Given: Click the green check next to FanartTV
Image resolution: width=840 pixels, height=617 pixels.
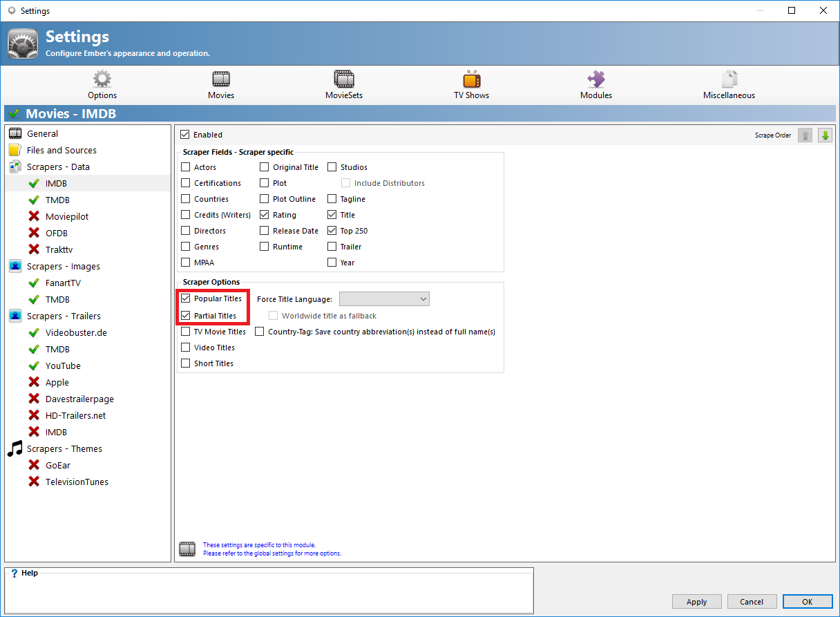Looking at the screenshot, I should 33,283.
